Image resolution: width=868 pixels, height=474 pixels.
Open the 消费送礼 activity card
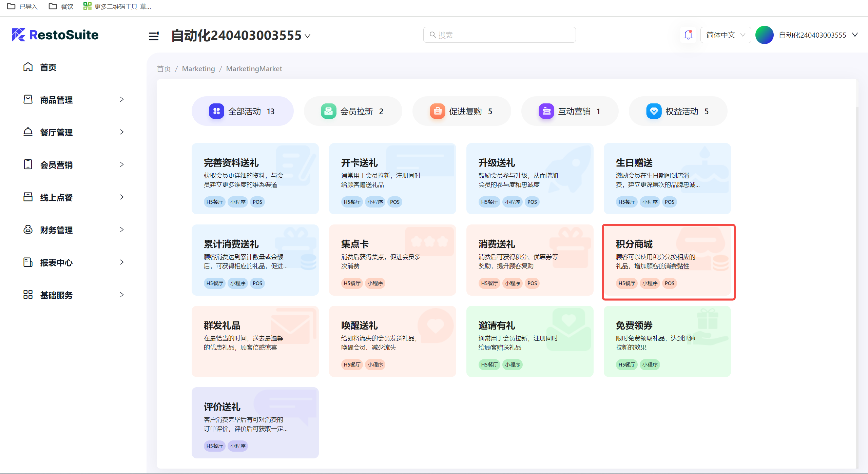coord(530,260)
